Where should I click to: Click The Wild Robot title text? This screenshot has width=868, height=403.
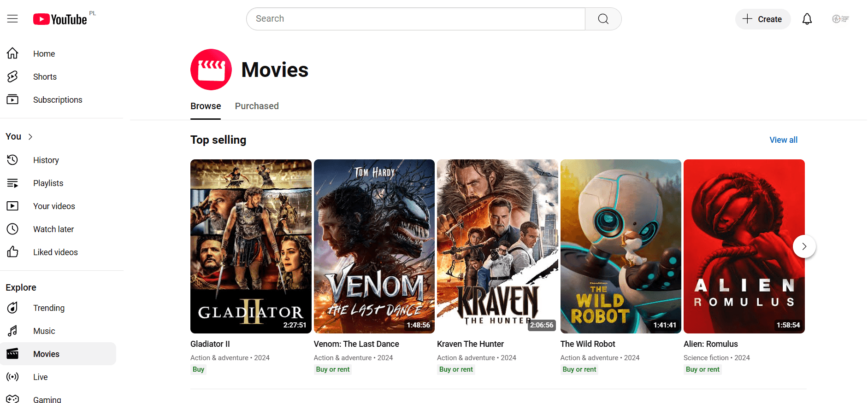click(588, 344)
